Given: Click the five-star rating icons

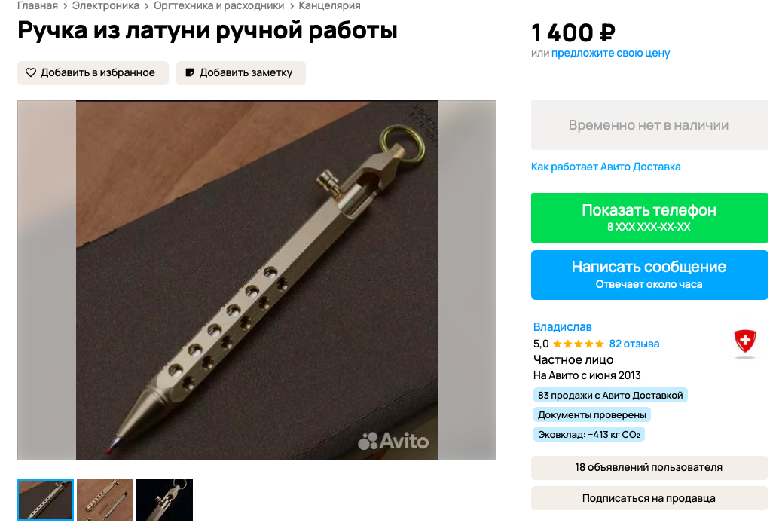Looking at the screenshot, I should [578, 344].
